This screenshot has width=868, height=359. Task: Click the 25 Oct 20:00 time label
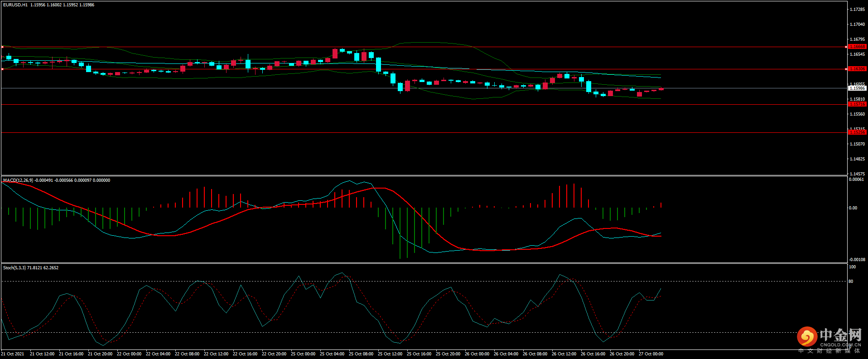(x=448, y=354)
